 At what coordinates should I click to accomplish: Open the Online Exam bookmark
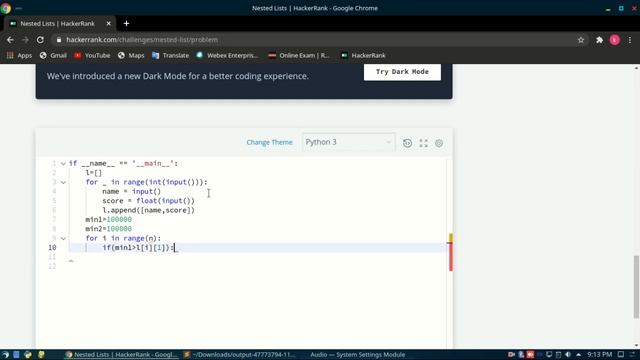299,56
